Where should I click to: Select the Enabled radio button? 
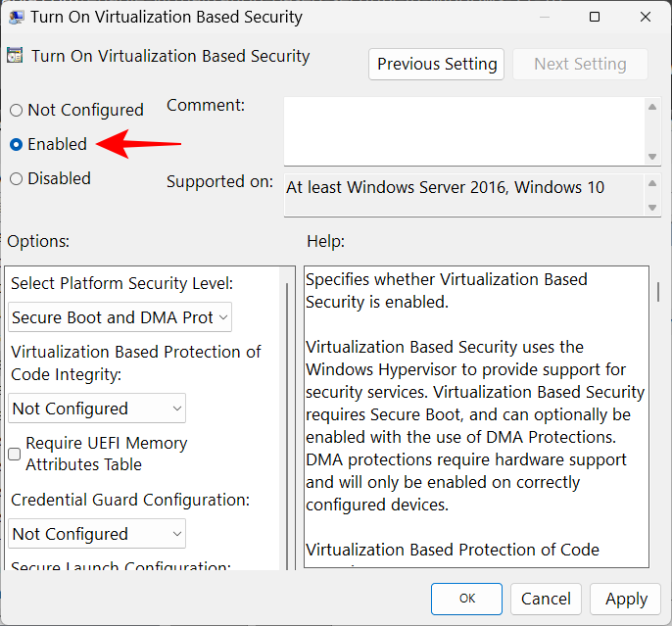[17, 145]
